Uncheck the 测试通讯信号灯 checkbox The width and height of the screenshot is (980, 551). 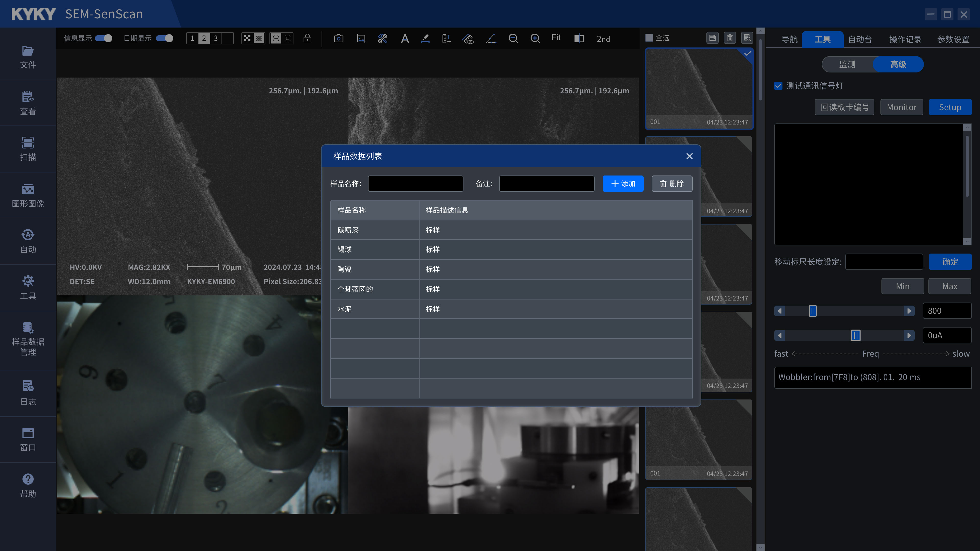point(778,86)
